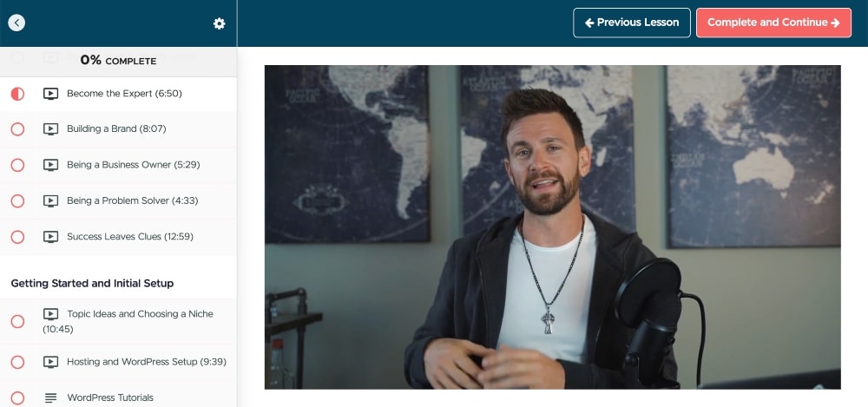Click video icon beside Hosting and WordPress Setup
Viewport: 868px width, 407px height.
pos(50,362)
